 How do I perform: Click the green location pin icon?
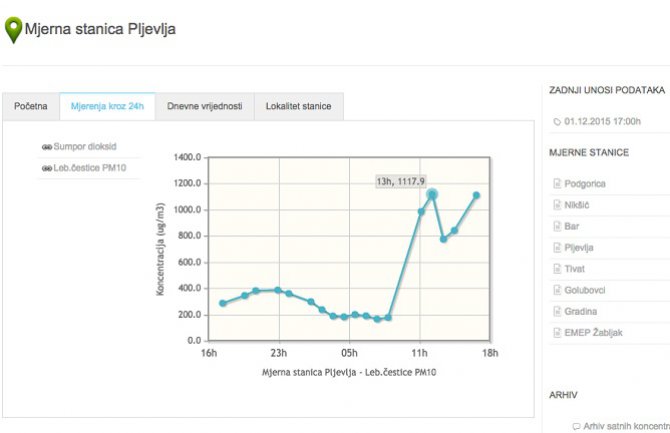tap(13, 30)
